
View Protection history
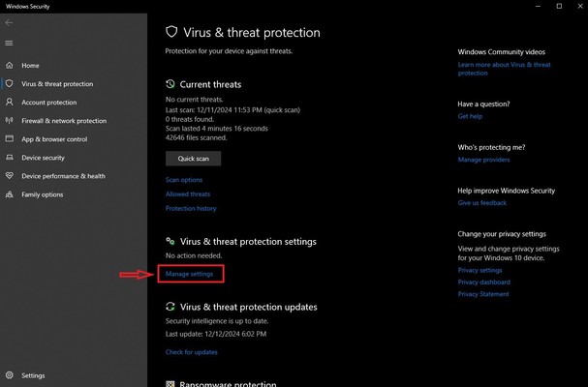click(x=191, y=209)
